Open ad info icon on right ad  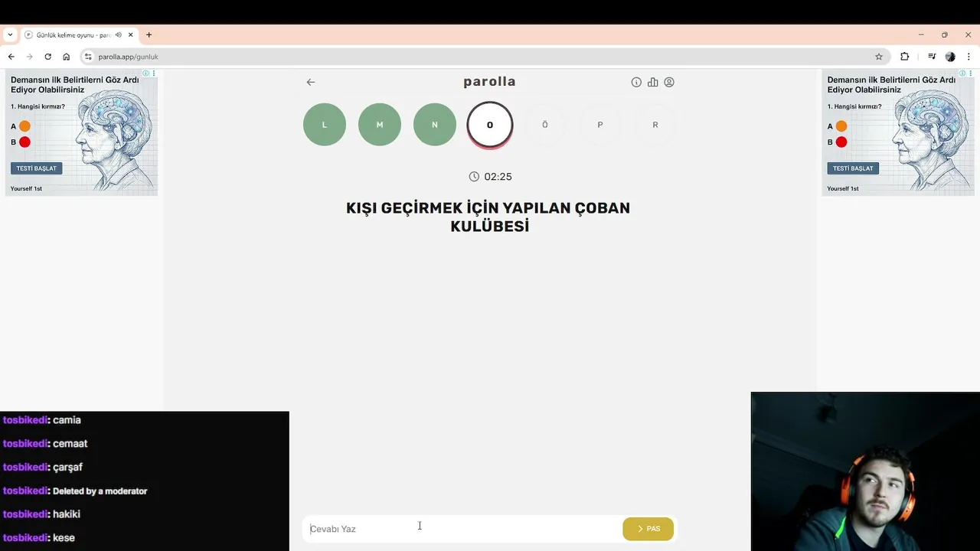[962, 73]
